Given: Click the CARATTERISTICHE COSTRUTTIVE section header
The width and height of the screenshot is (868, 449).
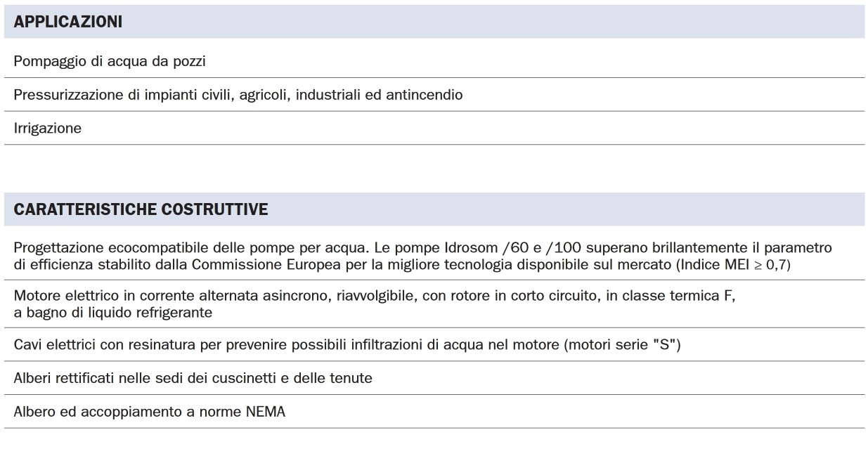Looking at the screenshot, I should click(x=141, y=209).
